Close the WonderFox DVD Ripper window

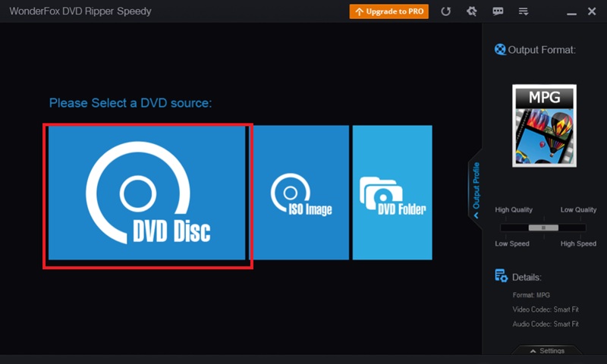592,11
